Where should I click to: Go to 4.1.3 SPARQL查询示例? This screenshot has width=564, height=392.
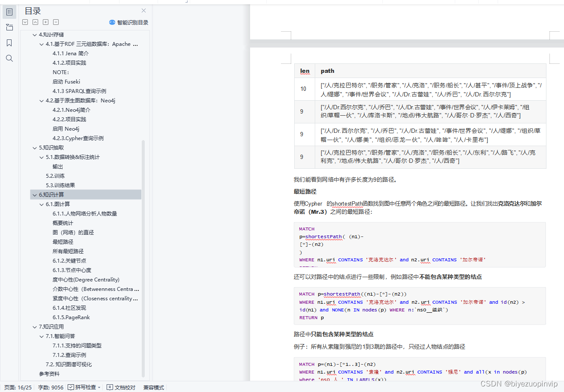[79, 91]
